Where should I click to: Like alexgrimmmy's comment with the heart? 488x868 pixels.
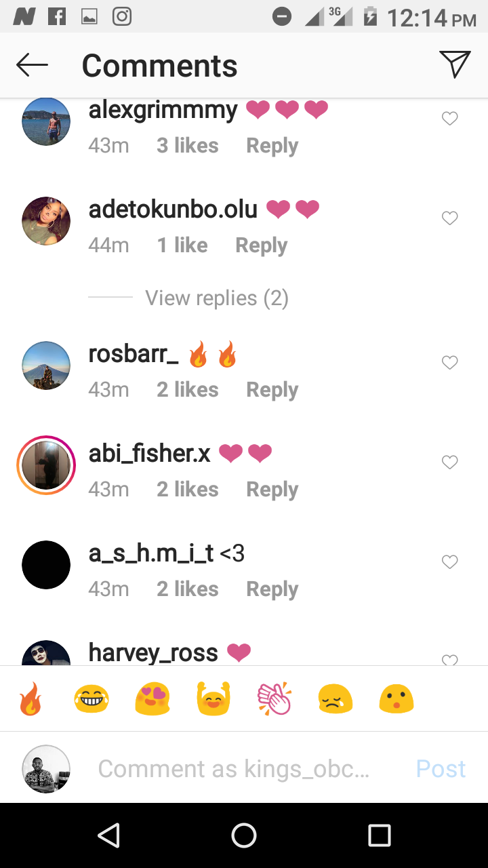pyautogui.click(x=450, y=119)
